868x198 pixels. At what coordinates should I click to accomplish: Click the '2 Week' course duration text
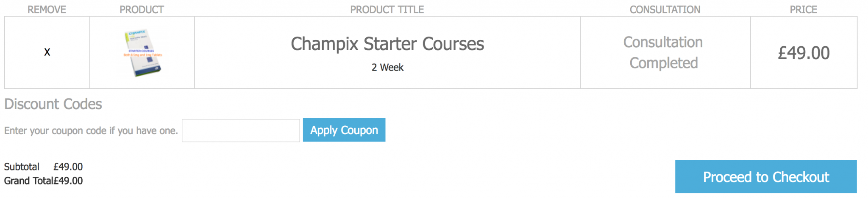387,68
